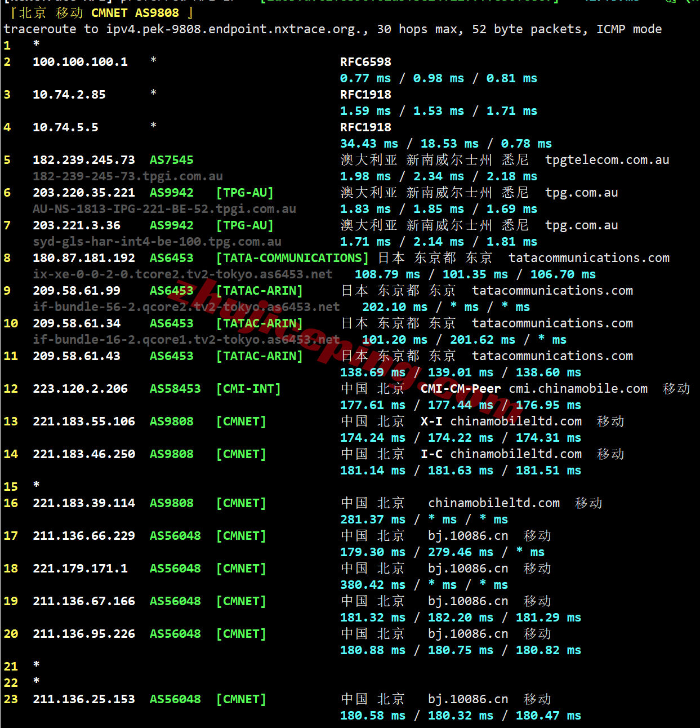Viewport: 700px width, 728px height.
Task: Click the AS9808 header text
Action: click(x=157, y=12)
